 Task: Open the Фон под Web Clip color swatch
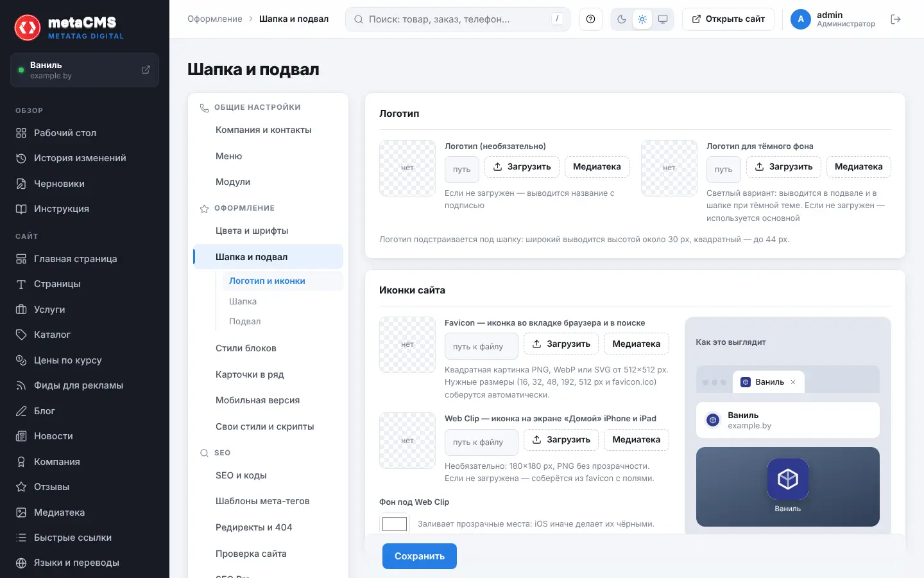click(x=395, y=524)
